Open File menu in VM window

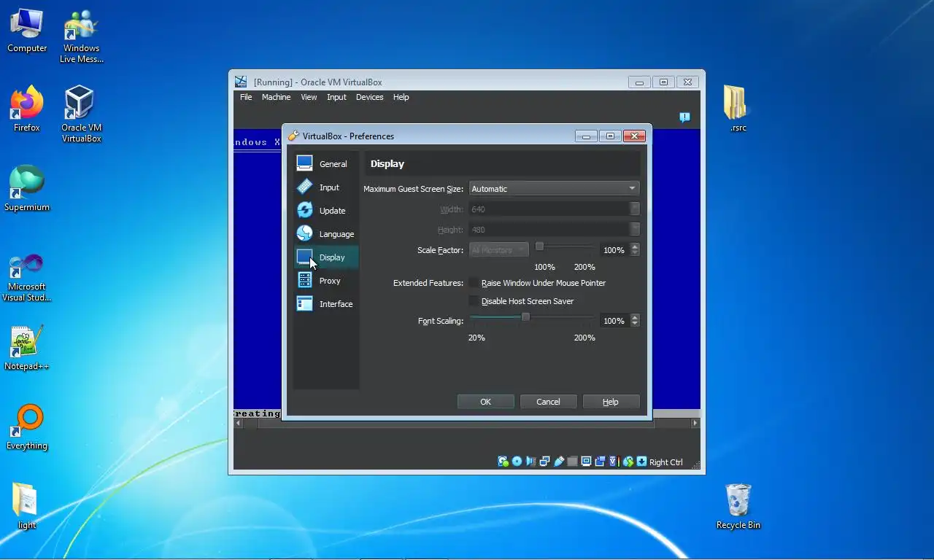[246, 97]
